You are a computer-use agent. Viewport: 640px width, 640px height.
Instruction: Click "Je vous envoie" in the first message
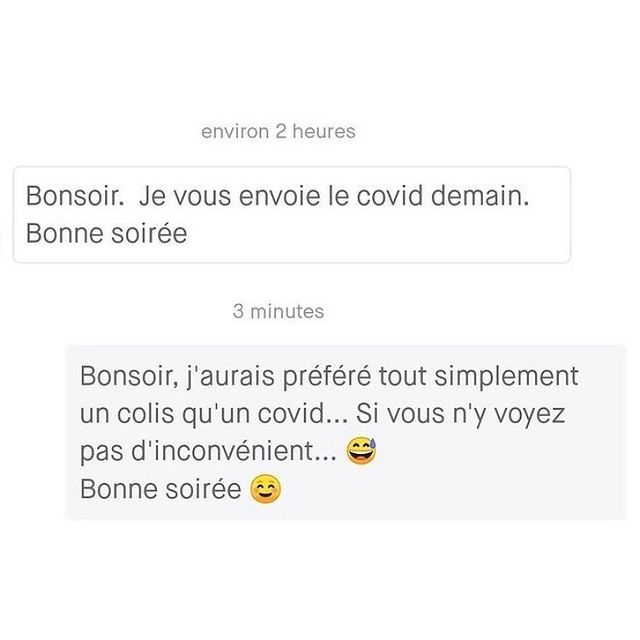pyautogui.click(x=213, y=196)
